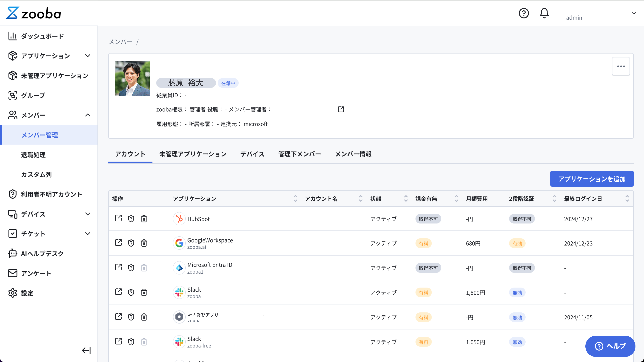Open the notifications bell
The width and height of the screenshot is (644, 362).
pos(544,13)
